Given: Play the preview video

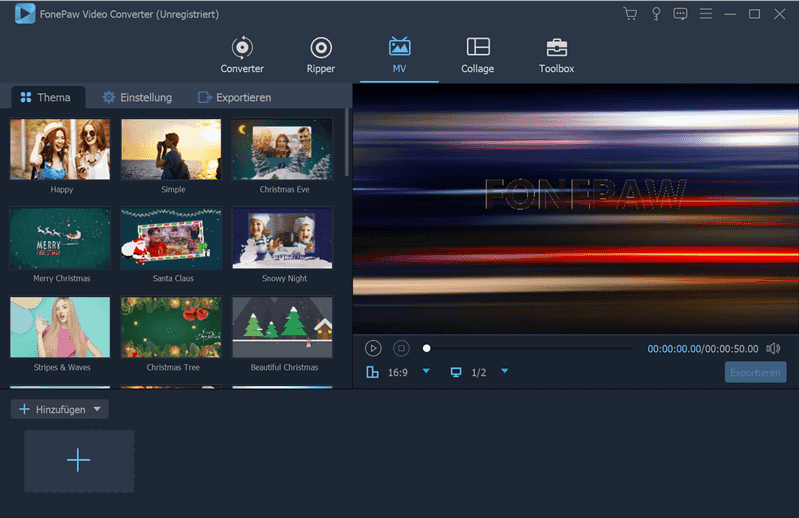Looking at the screenshot, I should (373, 348).
